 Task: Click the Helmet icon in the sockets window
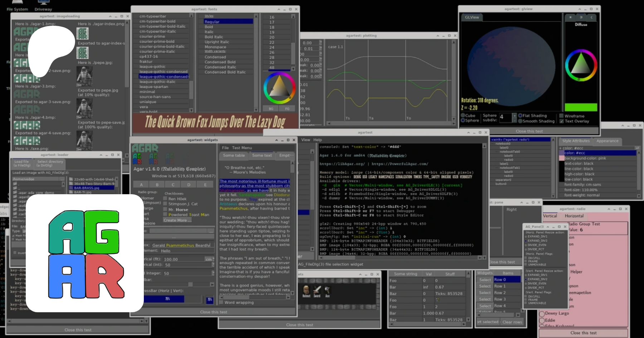tap(306, 290)
